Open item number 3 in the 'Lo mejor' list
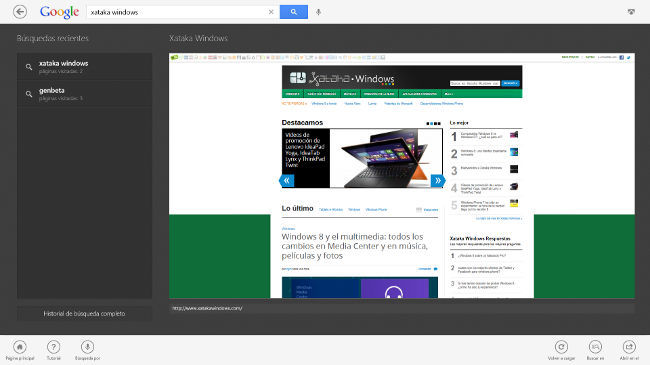This screenshot has width=650, height=365. click(485, 170)
